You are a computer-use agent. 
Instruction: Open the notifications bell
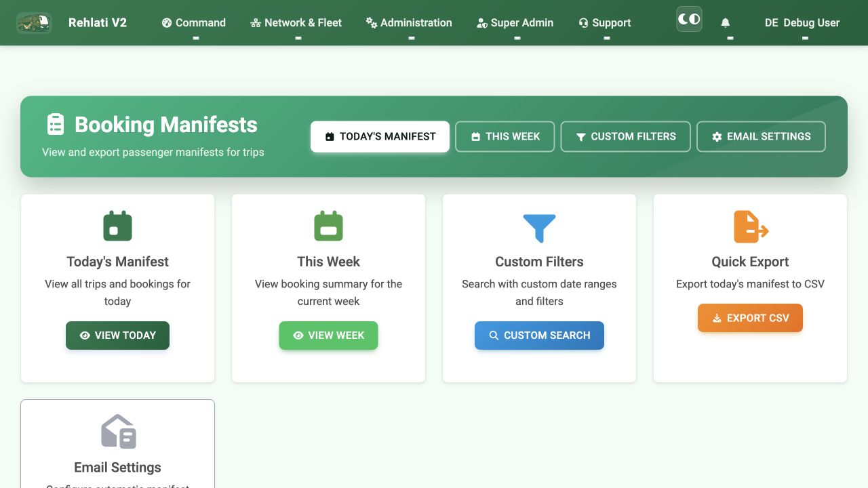pyautogui.click(x=726, y=23)
